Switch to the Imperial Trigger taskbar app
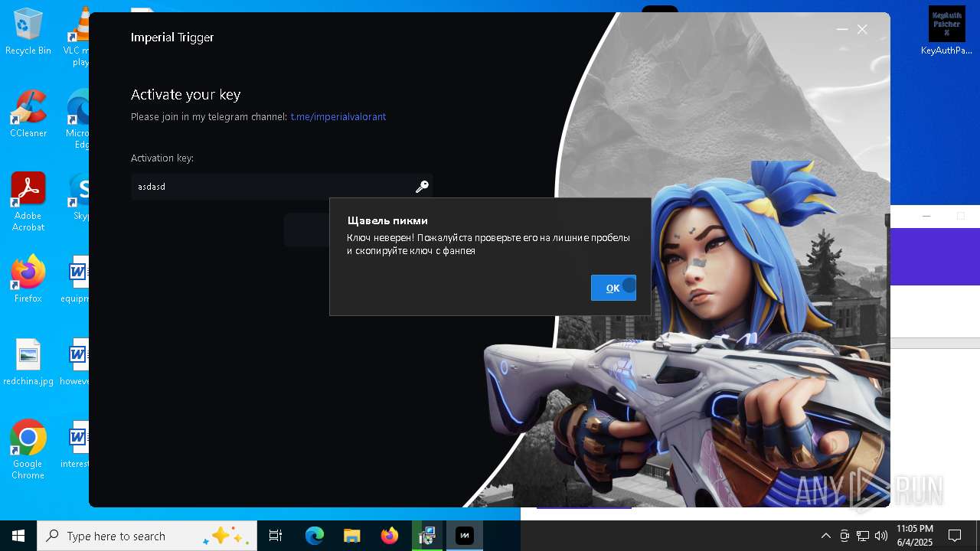Image resolution: width=980 pixels, height=551 pixels. click(465, 536)
